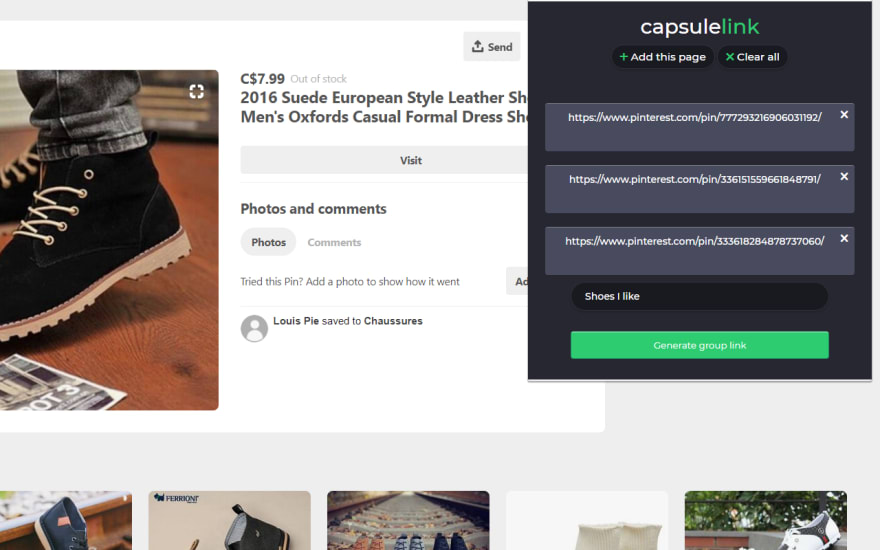Clear all saved links
The height and width of the screenshot is (550, 880).
752,57
